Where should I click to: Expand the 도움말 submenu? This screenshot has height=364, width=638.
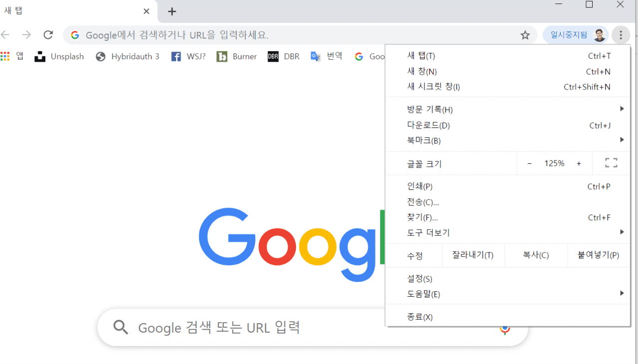(507, 294)
